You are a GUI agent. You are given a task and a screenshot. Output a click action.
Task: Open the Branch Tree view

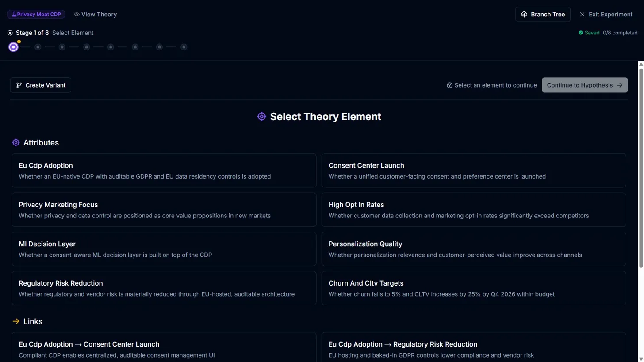coord(543,15)
